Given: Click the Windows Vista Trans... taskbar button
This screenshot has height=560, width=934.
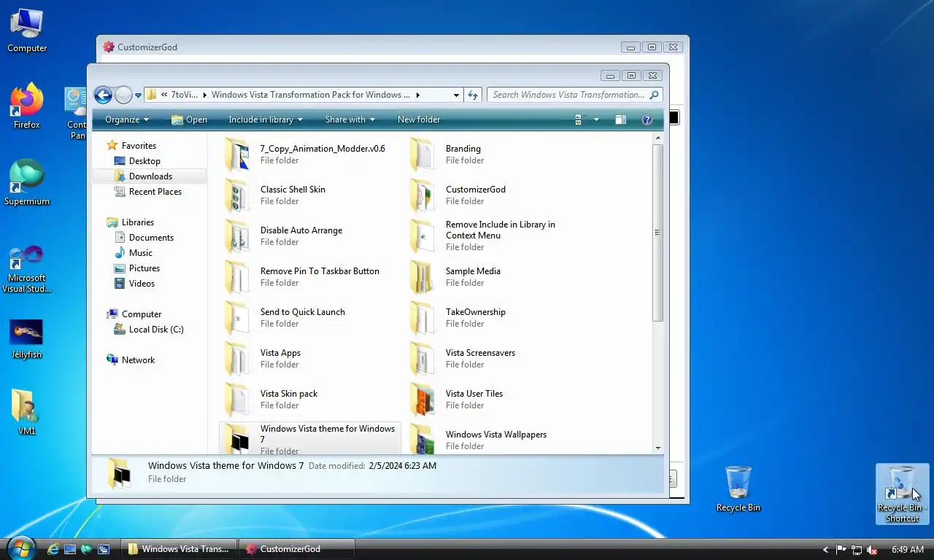Looking at the screenshot, I should (x=179, y=549).
